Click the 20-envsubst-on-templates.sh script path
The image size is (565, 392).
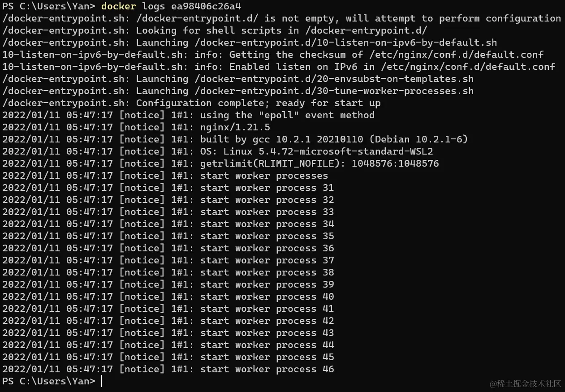337,79
